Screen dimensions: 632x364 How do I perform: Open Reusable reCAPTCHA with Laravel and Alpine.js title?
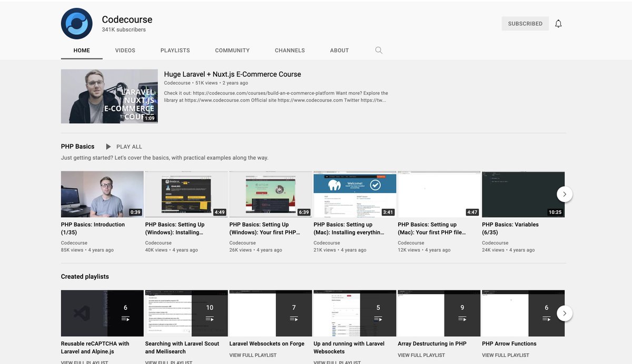click(x=95, y=347)
